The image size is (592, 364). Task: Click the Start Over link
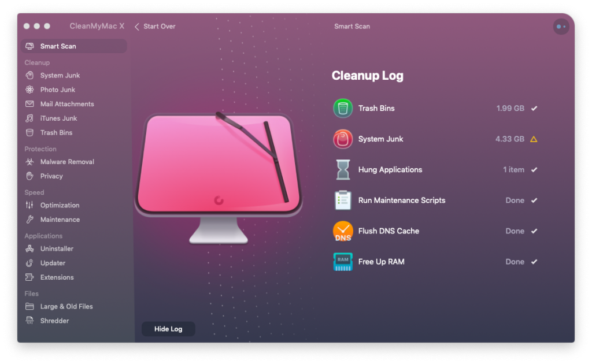pyautogui.click(x=160, y=27)
